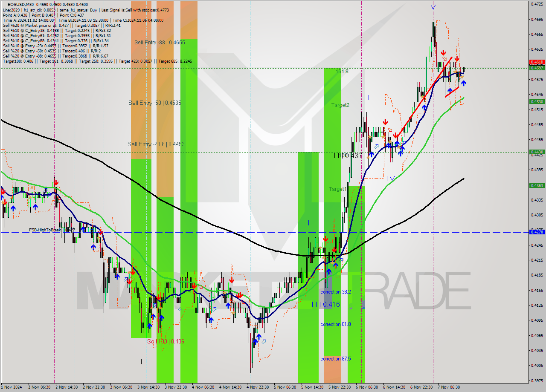Click the 'correction 61.8' label
Screen dimensions: 546x392
[x=336, y=324]
